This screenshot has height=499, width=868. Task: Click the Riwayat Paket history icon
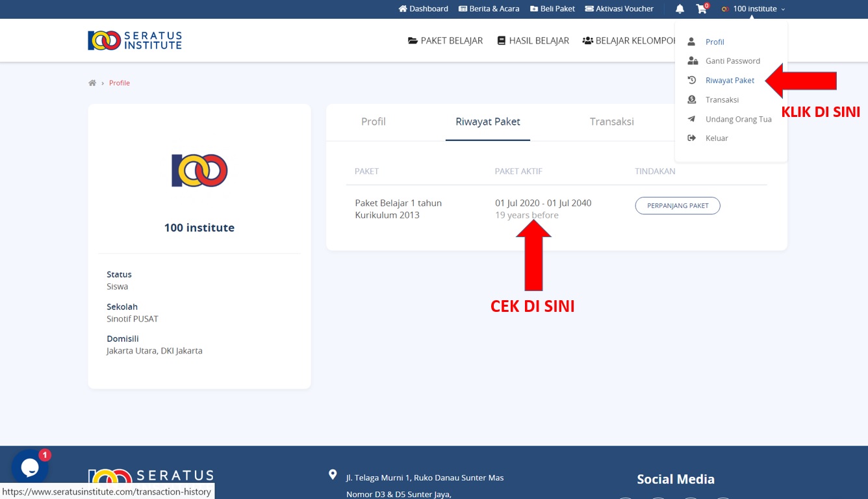(x=692, y=81)
